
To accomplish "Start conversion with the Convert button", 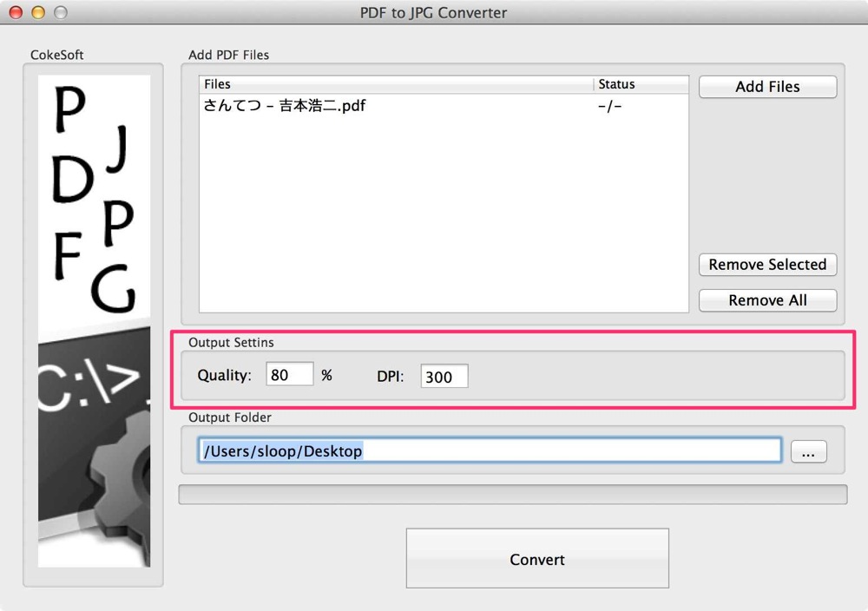I will [537, 558].
